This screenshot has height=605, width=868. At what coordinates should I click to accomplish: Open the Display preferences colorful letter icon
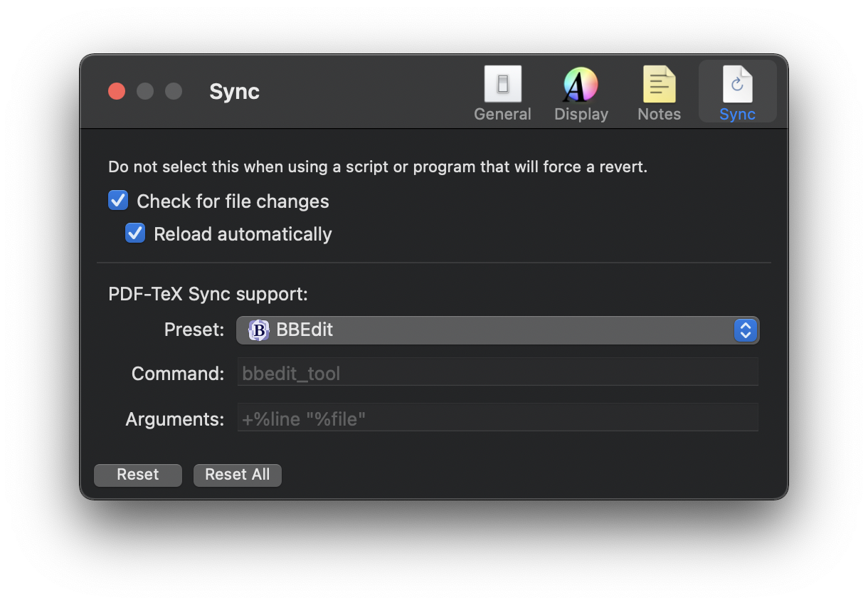[581, 84]
